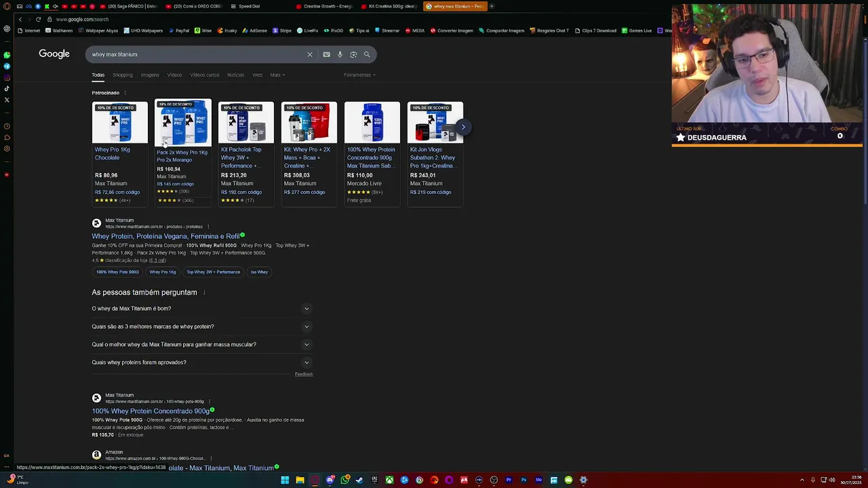Viewport: 868px width, 488px height.
Task: Click '100% Whey Pote 900G' sitelink chip
Action: (117, 272)
